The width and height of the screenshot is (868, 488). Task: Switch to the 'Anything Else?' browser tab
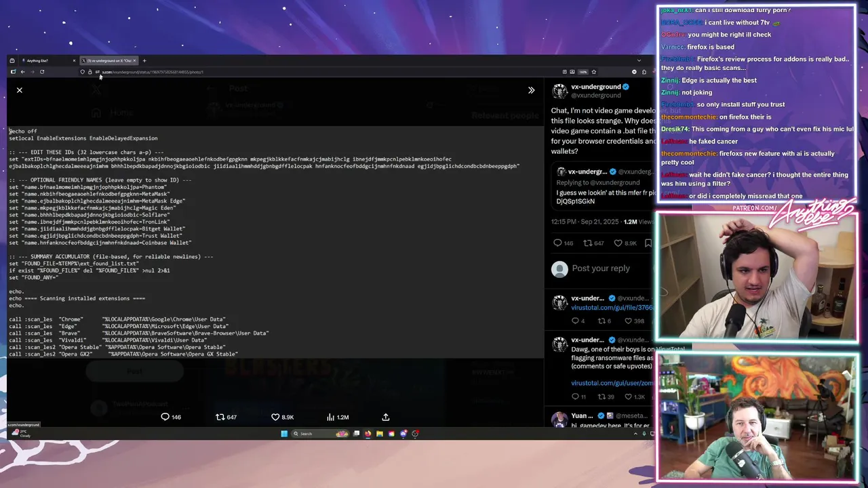(47, 60)
